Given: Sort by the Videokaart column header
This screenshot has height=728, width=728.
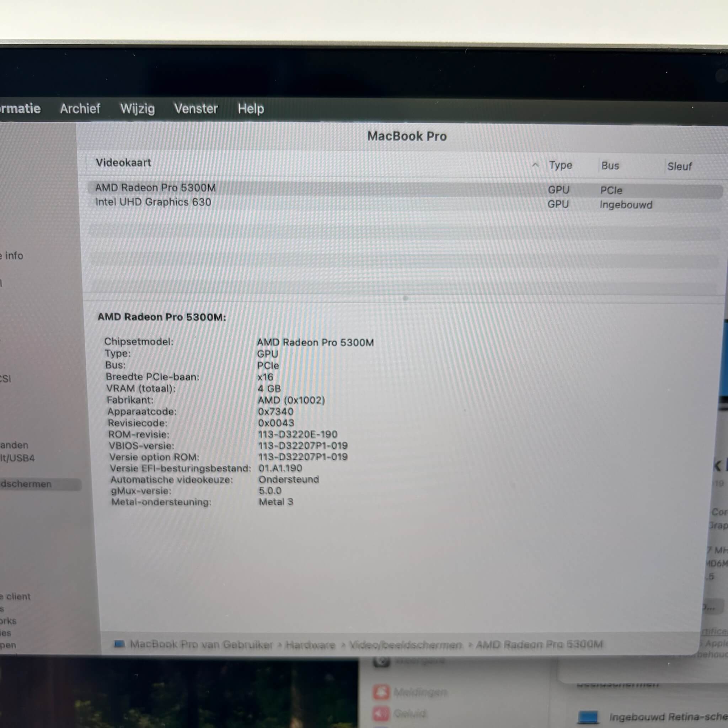Looking at the screenshot, I should (x=123, y=162).
